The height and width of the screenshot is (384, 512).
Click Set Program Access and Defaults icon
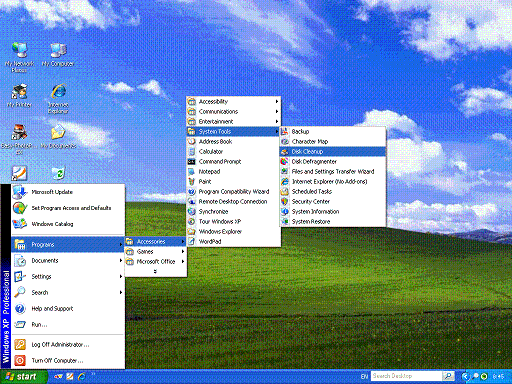click(20, 208)
